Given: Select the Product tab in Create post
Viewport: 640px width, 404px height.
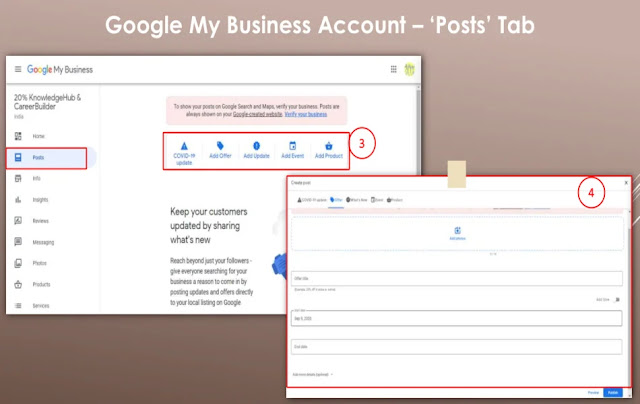Looking at the screenshot, I should tap(395, 200).
